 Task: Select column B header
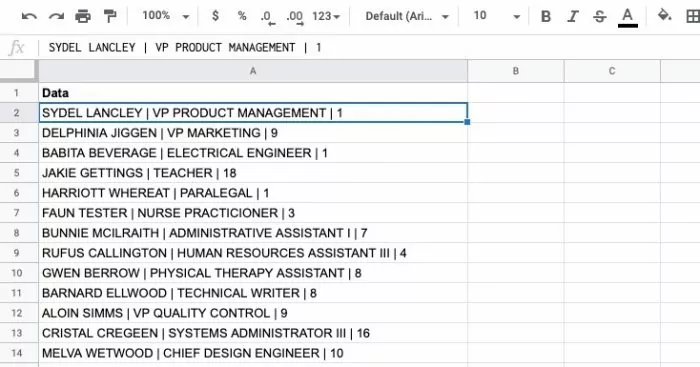516,71
